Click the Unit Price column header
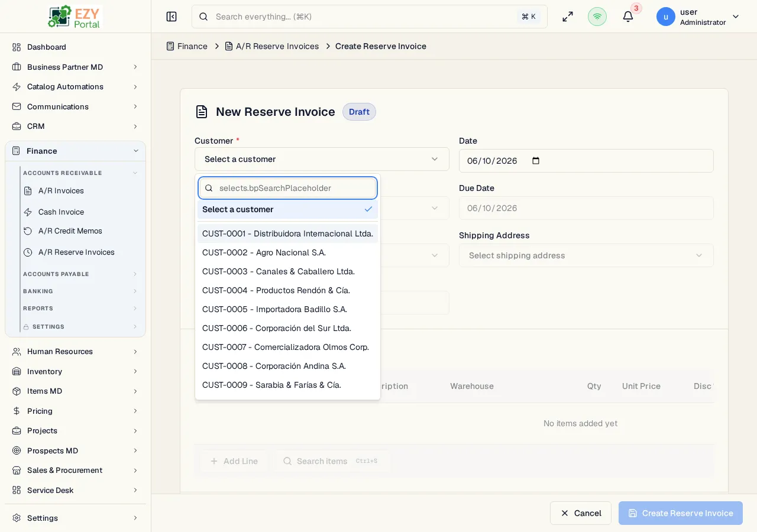 pyautogui.click(x=641, y=386)
